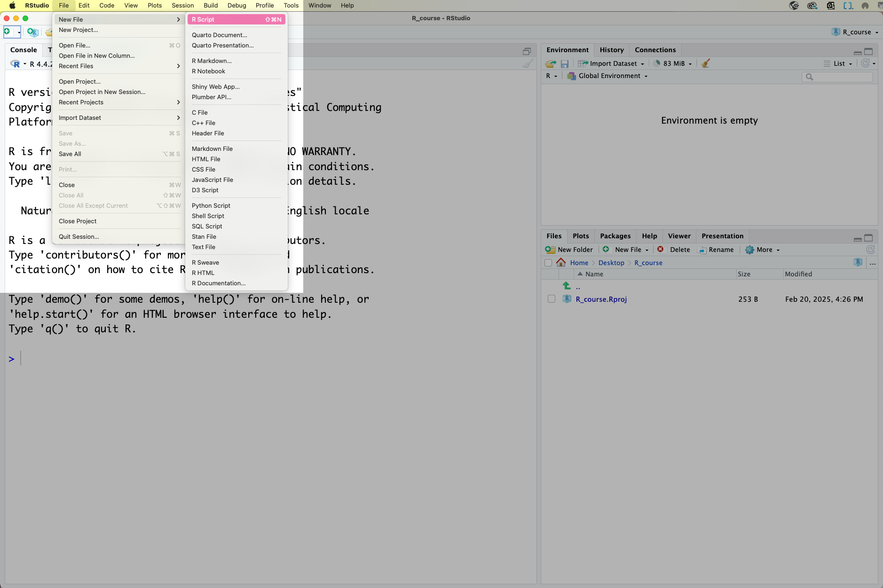883x588 pixels.
Task: Minimize the Files pane
Action: (858, 239)
